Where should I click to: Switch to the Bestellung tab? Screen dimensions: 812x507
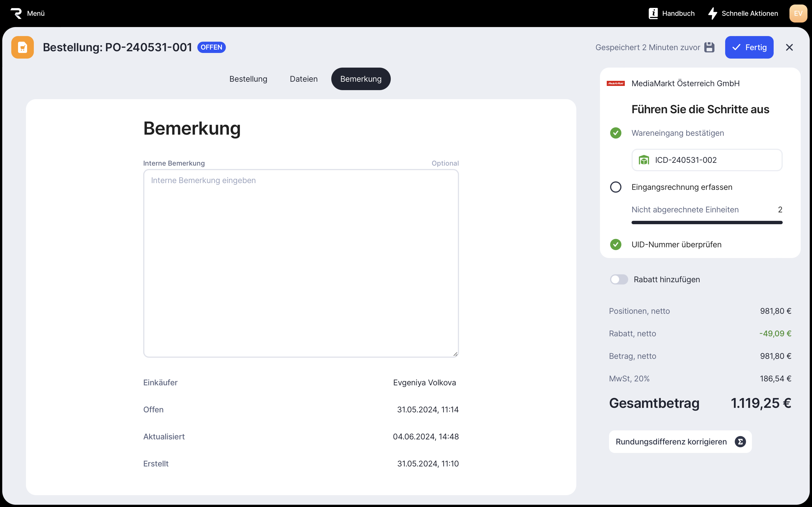point(248,79)
